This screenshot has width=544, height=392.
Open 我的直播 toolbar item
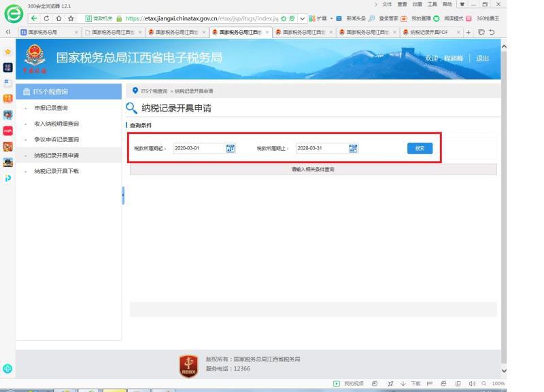421,18
